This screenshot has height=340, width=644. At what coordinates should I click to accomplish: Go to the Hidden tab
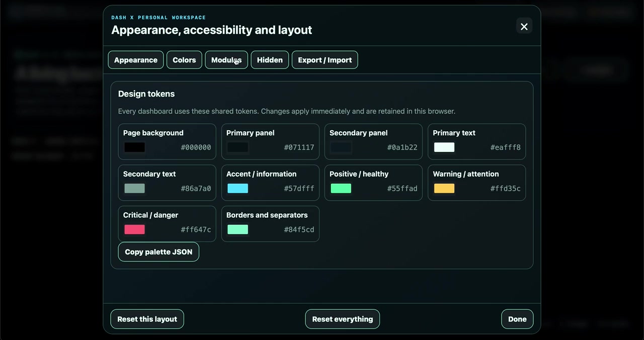(x=270, y=60)
